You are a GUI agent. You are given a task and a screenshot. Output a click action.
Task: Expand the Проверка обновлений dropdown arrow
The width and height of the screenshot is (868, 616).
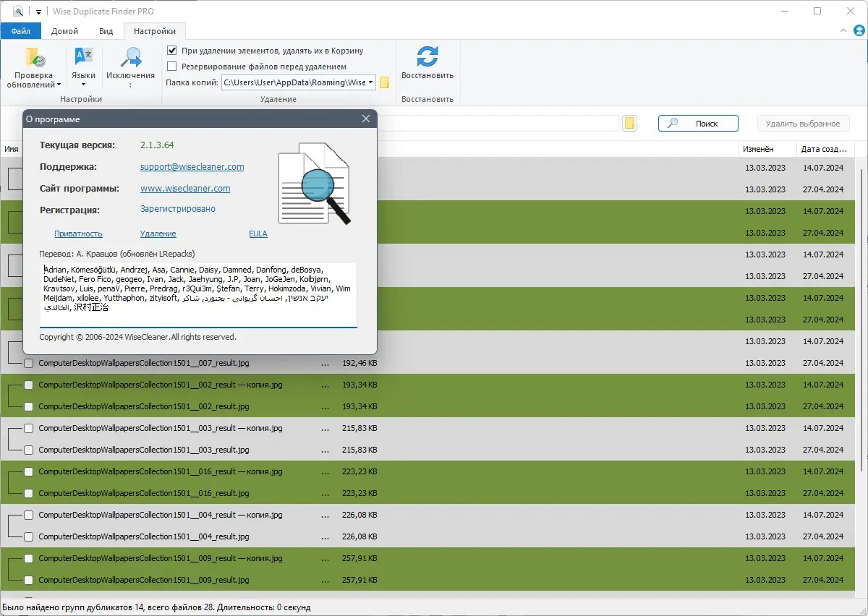click(x=59, y=85)
